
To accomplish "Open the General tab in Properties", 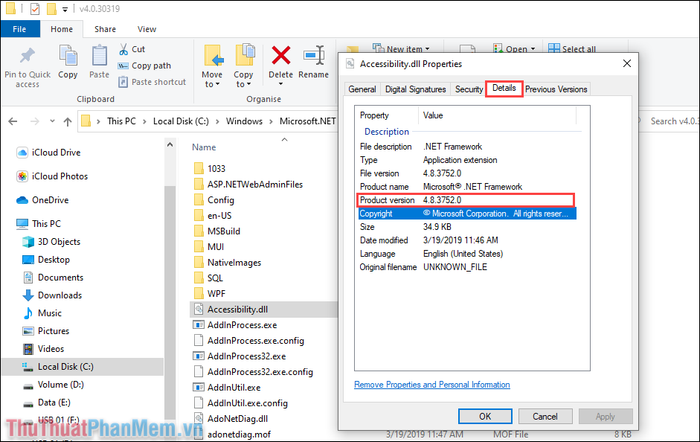I will pos(362,89).
